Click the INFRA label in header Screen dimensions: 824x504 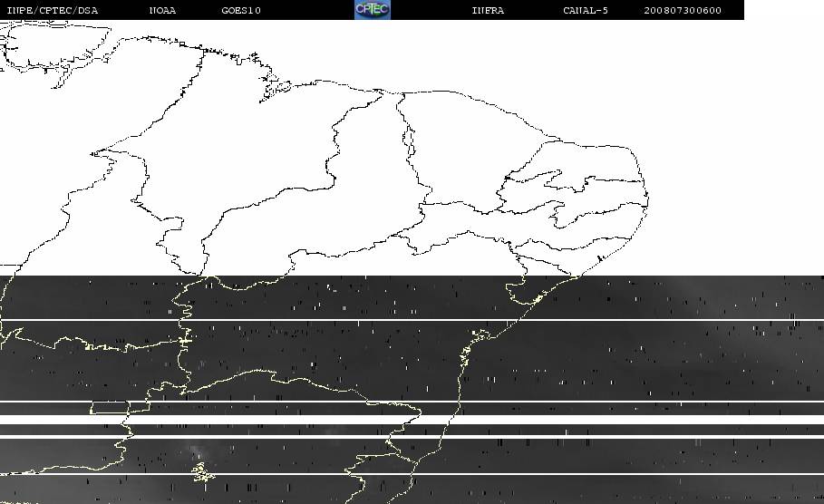pos(488,11)
